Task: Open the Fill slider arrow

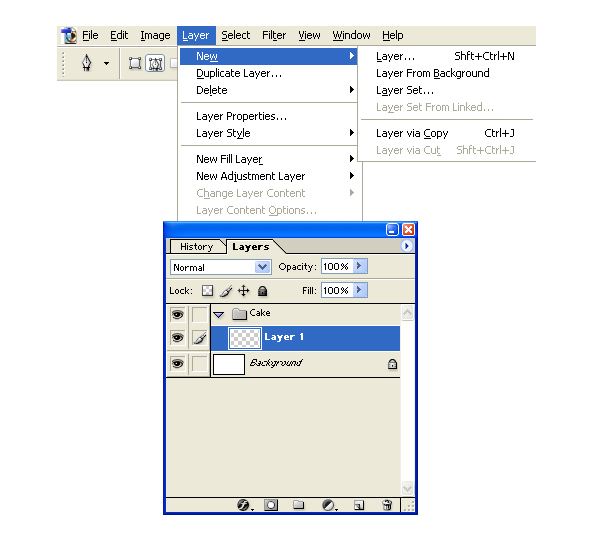Action: [x=359, y=290]
